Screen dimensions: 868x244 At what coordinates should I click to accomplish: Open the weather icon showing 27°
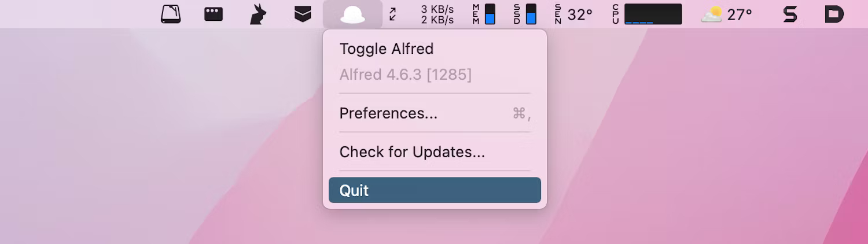pos(726,14)
